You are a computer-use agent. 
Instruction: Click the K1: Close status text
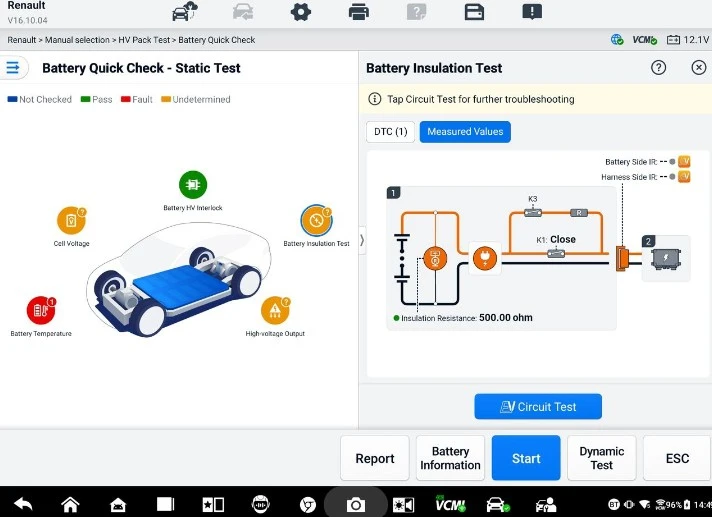pos(556,239)
